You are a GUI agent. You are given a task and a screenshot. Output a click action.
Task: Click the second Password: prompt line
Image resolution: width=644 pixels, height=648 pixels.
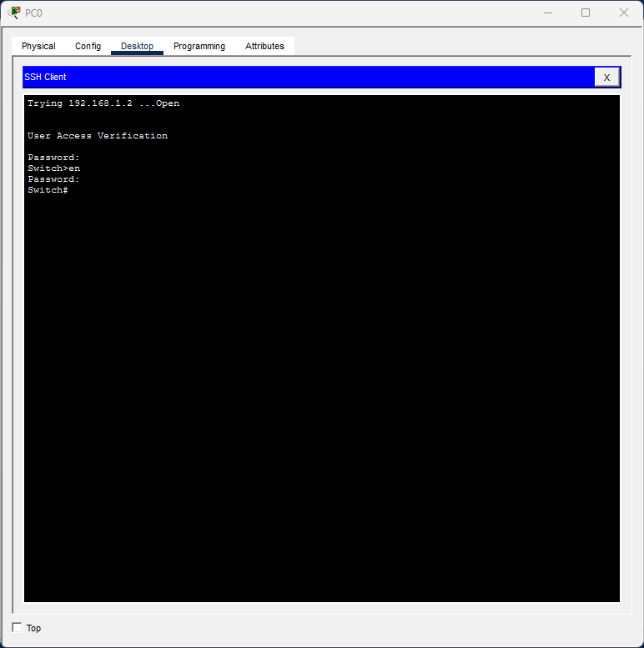click(x=53, y=179)
